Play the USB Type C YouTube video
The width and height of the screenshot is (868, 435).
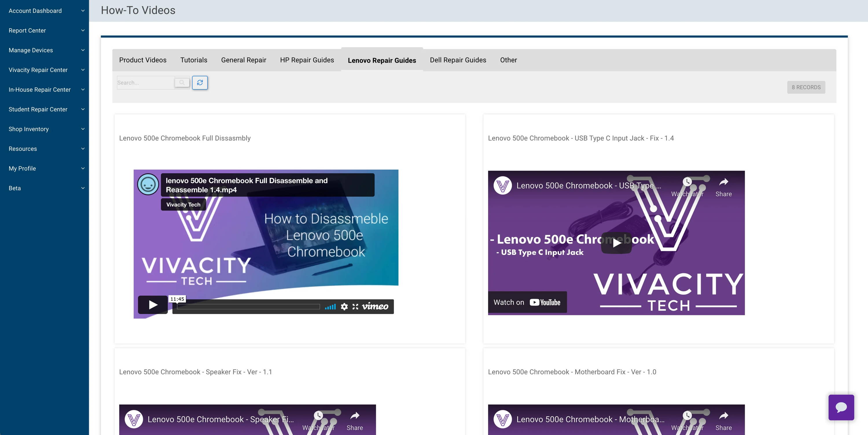(x=616, y=243)
